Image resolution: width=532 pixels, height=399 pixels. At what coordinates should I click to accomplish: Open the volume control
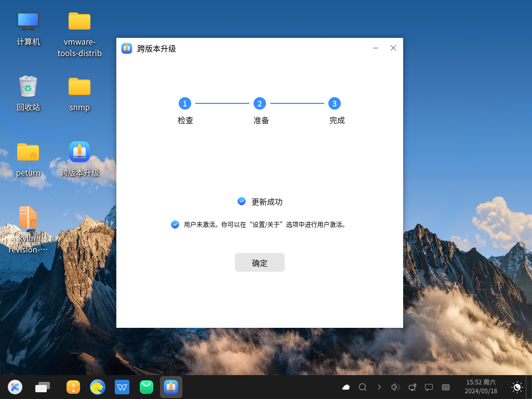pyautogui.click(x=395, y=387)
